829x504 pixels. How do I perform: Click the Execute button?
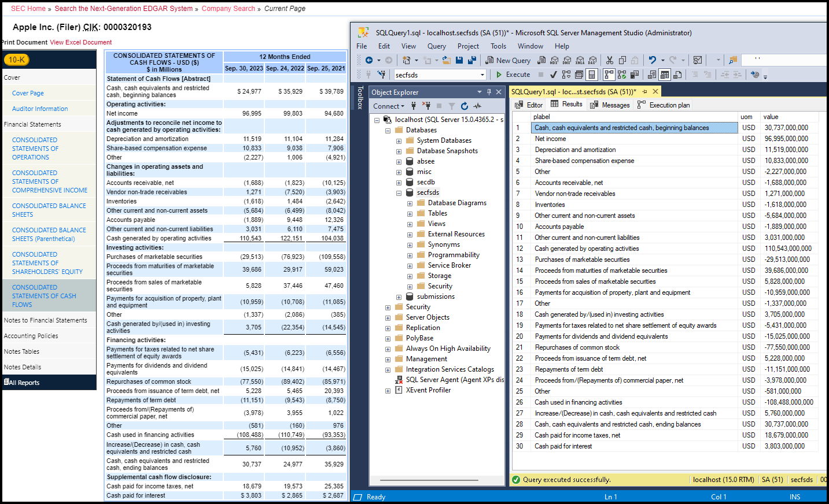click(x=513, y=75)
